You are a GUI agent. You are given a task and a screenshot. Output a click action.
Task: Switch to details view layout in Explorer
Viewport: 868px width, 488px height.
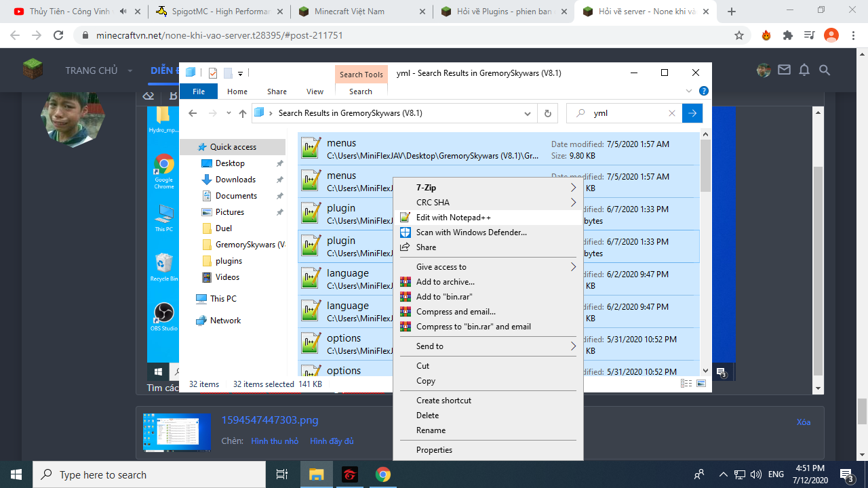tap(686, 384)
